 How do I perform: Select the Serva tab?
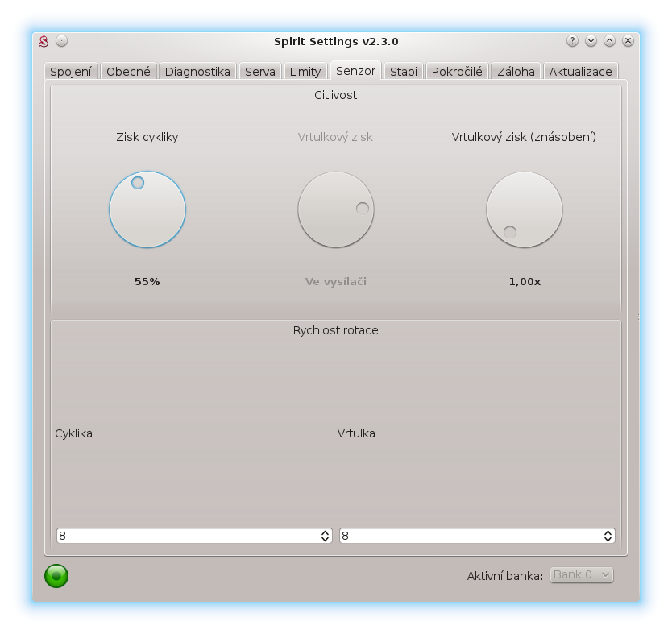pyautogui.click(x=259, y=71)
